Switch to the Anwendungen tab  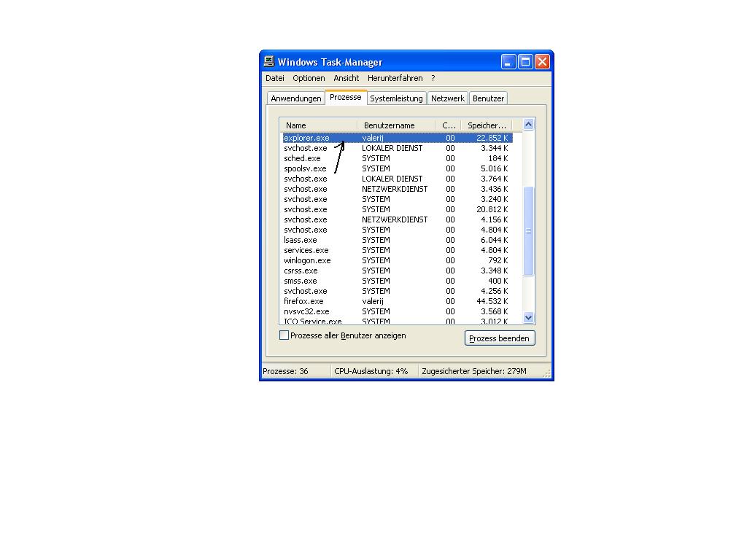click(296, 98)
